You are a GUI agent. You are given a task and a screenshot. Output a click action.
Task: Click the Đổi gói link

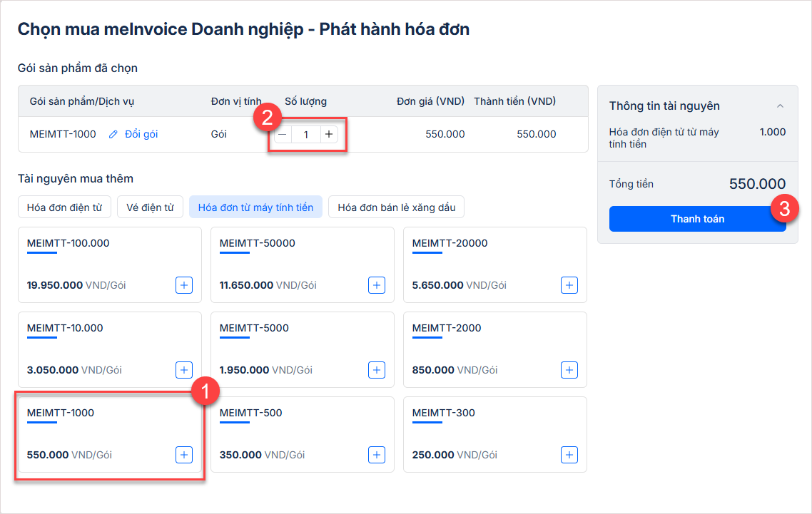(x=141, y=134)
